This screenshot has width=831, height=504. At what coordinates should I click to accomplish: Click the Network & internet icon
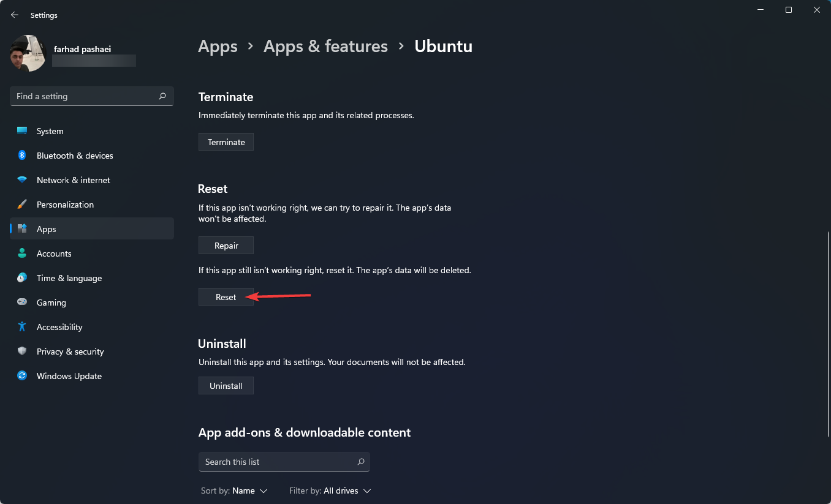(21, 179)
